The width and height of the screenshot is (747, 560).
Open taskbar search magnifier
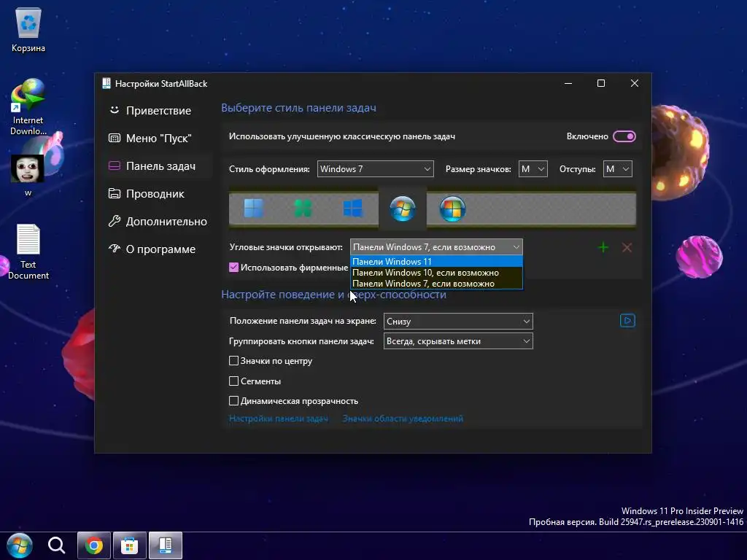[x=56, y=545]
